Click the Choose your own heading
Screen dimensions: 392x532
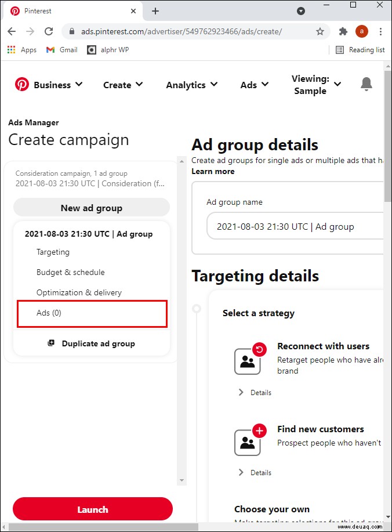click(271, 509)
